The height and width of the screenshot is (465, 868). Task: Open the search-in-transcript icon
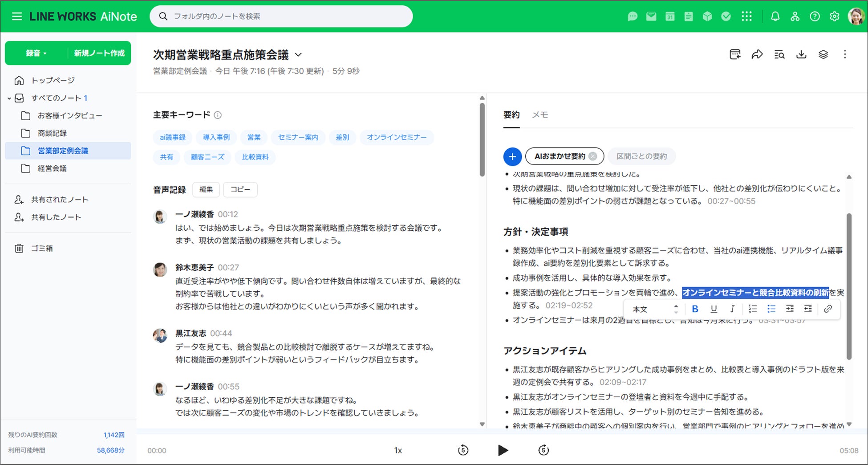coord(779,54)
